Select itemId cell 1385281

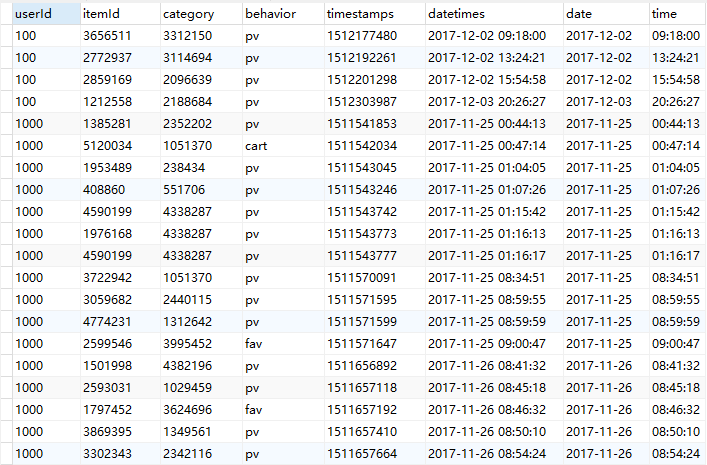(x=120, y=124)
